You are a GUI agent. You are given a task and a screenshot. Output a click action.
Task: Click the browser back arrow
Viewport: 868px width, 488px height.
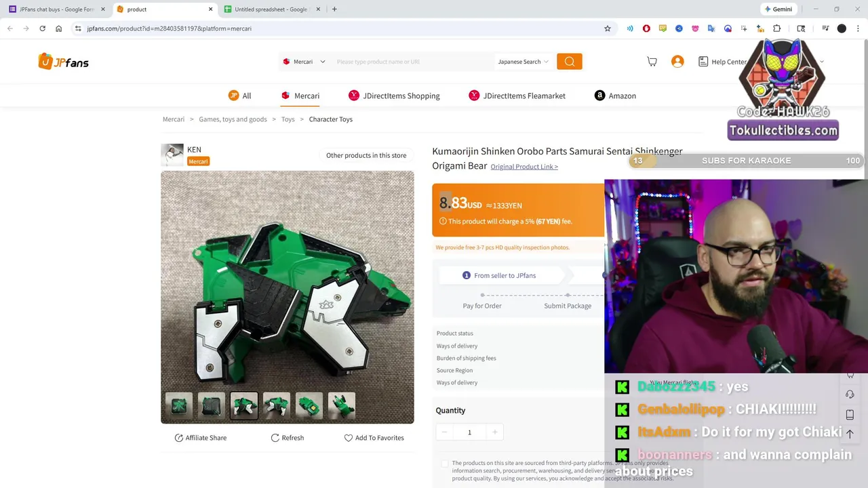9,28
